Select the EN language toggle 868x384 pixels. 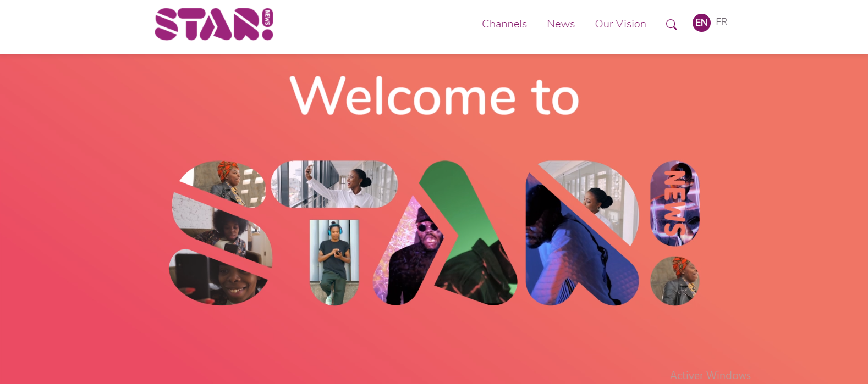701,23
